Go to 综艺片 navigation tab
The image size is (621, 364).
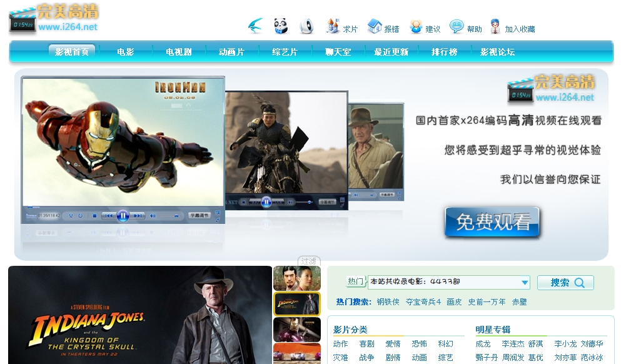click(285, 52)
